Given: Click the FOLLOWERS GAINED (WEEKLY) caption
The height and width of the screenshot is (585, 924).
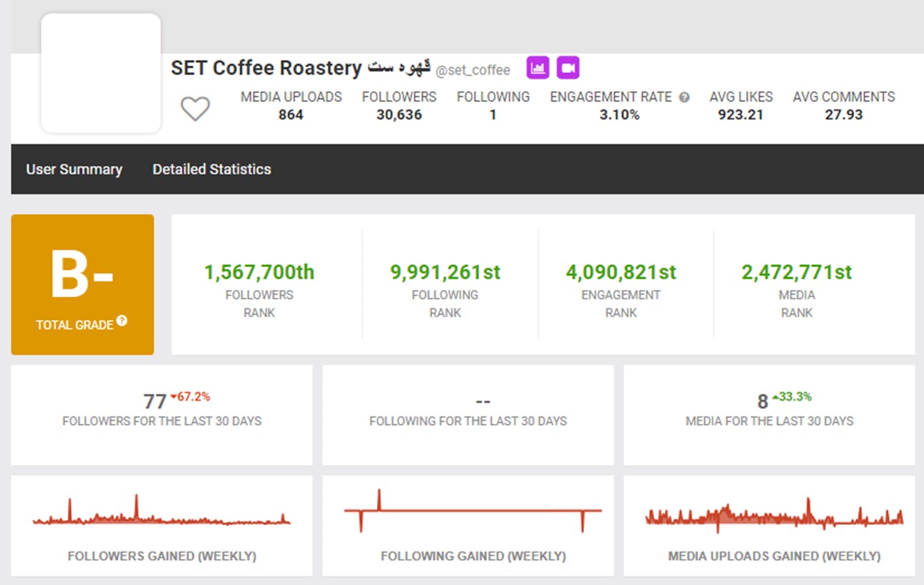Looking at the screenshot, I should tap(162, 556).
